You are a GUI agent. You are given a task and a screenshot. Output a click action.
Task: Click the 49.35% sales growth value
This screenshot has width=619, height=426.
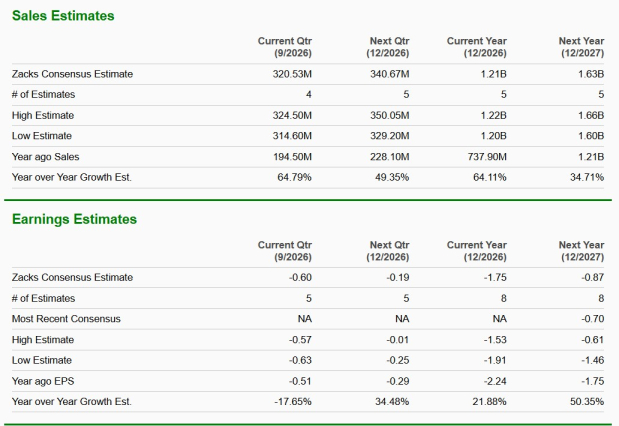coord(392,177)
